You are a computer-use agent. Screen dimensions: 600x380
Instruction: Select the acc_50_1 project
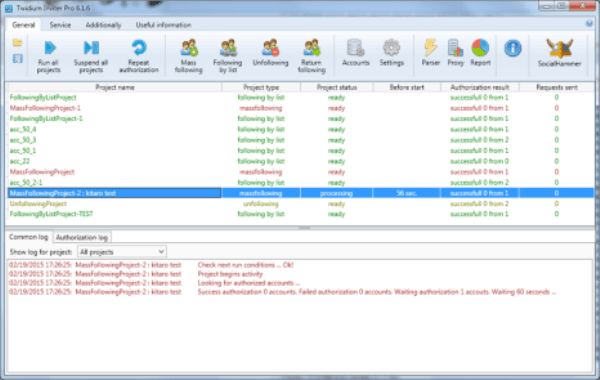pos(301,151)
